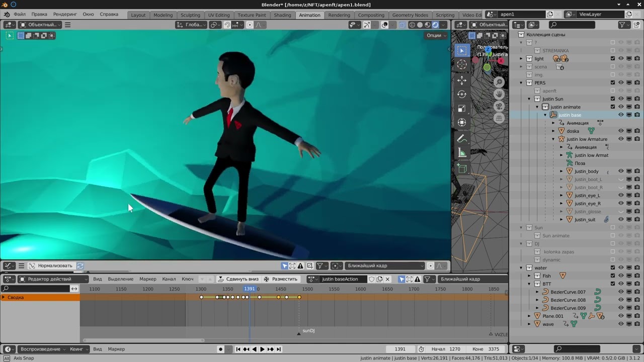Open Ближайший кадр dropdown in action editor
Image resolution: width=644 pixels, height=362 pixels.
473,279
